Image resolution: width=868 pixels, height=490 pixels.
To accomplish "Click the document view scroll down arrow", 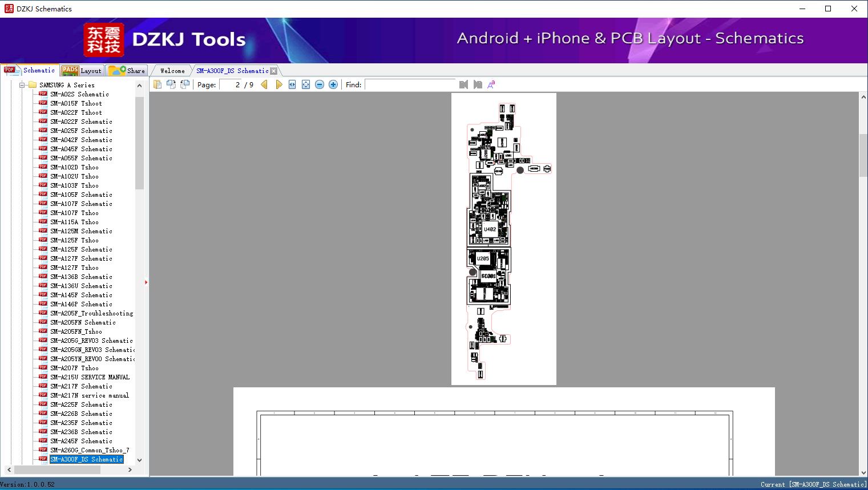I will [863, 472].
